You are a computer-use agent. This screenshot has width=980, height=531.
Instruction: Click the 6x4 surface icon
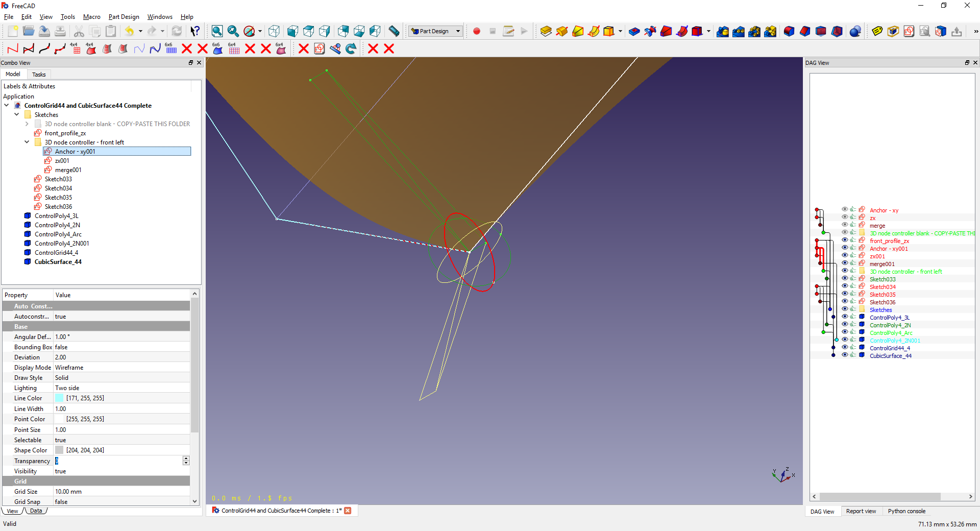(x=281, y=49)
